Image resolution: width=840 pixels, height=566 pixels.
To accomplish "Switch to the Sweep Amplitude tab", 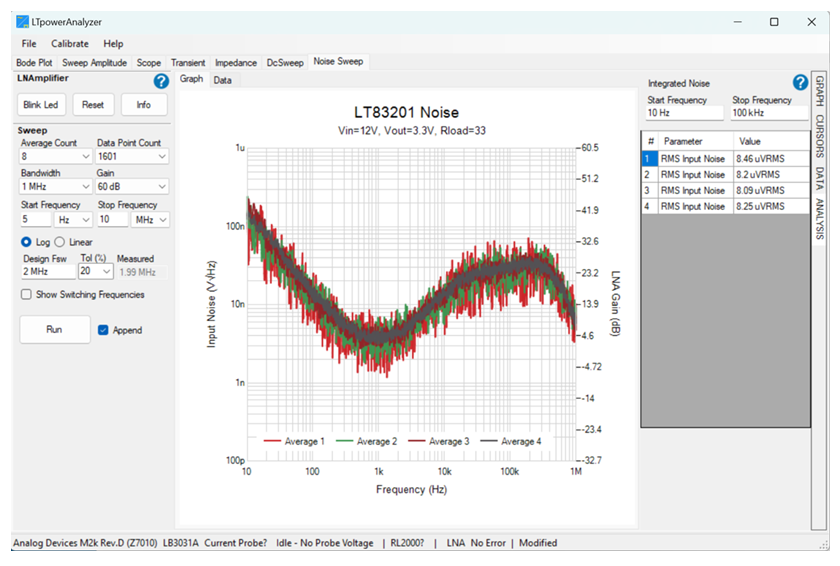I will pos(94,63).
